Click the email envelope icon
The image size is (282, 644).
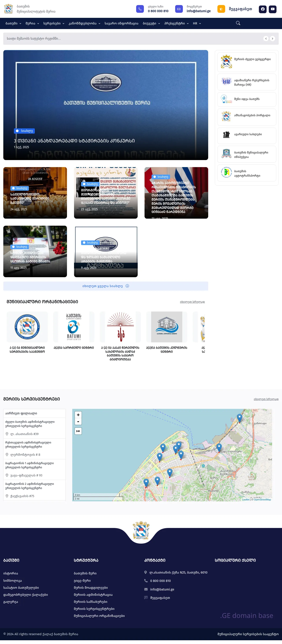[179, 9]
